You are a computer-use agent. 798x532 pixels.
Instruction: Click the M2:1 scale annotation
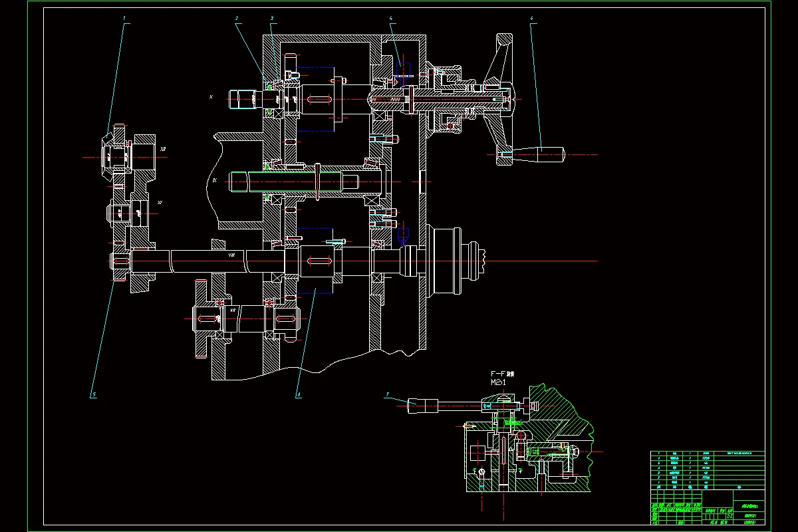pyautogui.click(x=498, y=382)
